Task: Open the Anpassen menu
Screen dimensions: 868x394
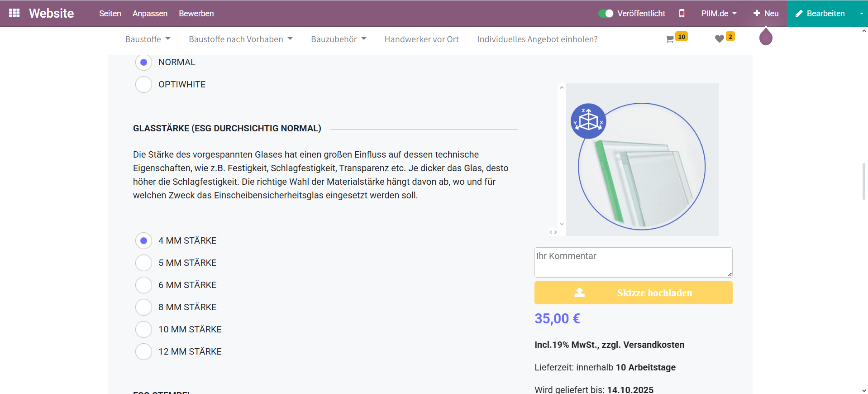Action: (150, 14)
